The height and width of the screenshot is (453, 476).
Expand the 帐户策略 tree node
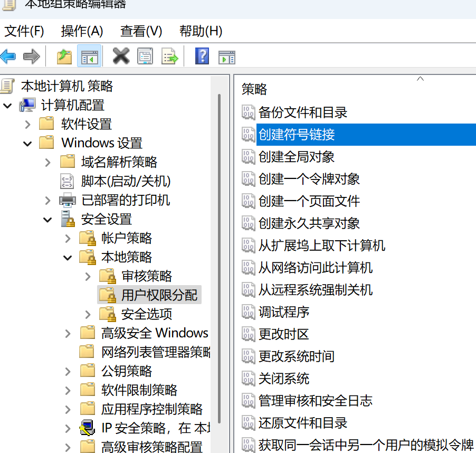pos(68,239)
